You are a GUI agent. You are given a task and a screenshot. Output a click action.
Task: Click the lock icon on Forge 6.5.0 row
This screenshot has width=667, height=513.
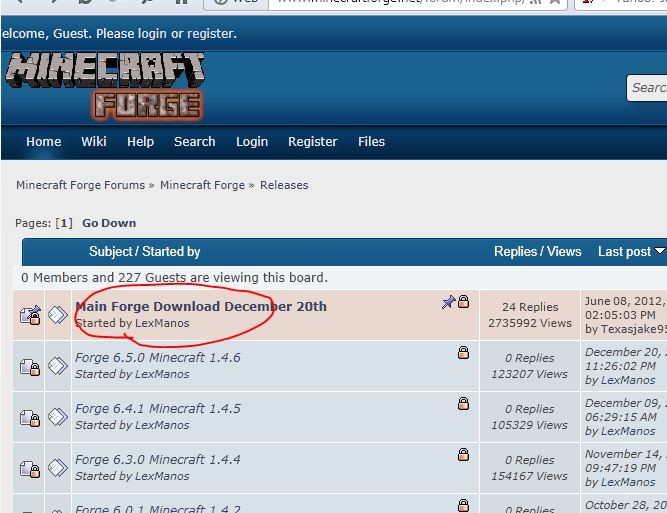[x=463, y=352]
